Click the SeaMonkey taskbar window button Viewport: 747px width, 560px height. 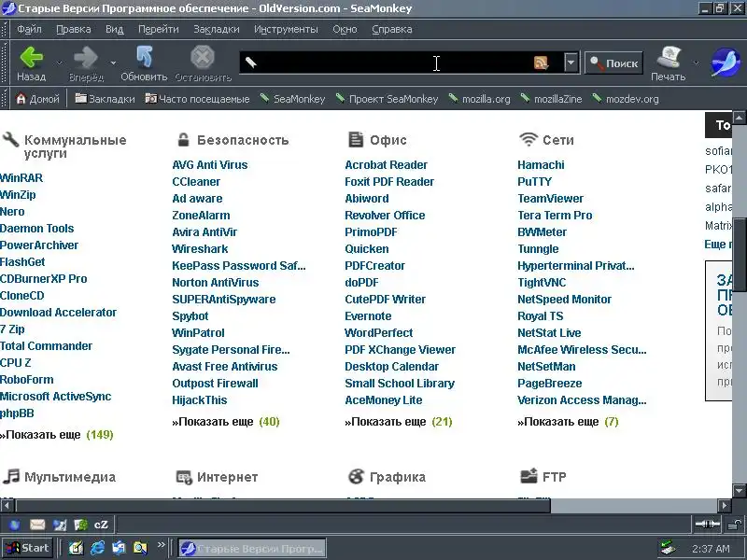click(252, 549)
